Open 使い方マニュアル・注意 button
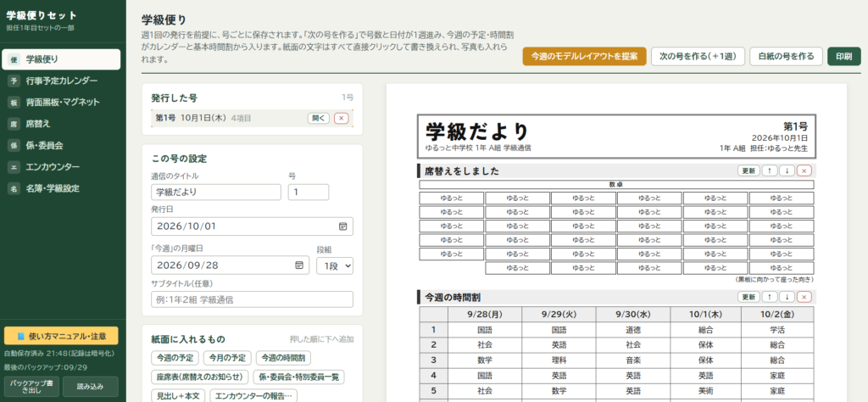The height and width of the screenshot is (402, 868). click(61, 336)
